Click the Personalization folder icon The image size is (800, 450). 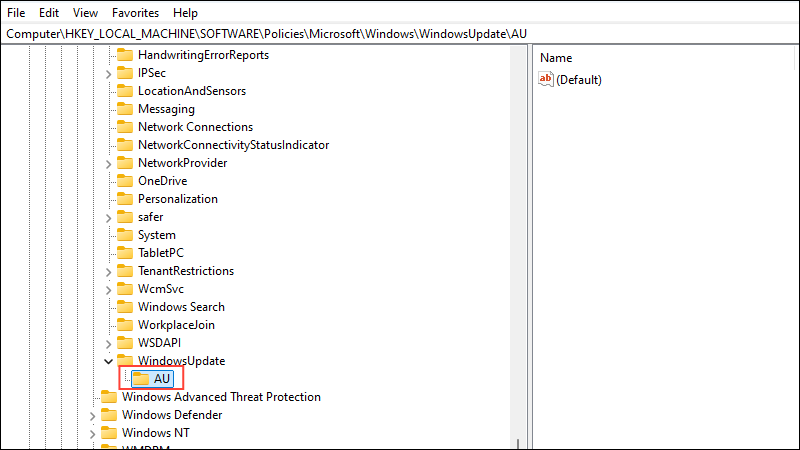125,198
